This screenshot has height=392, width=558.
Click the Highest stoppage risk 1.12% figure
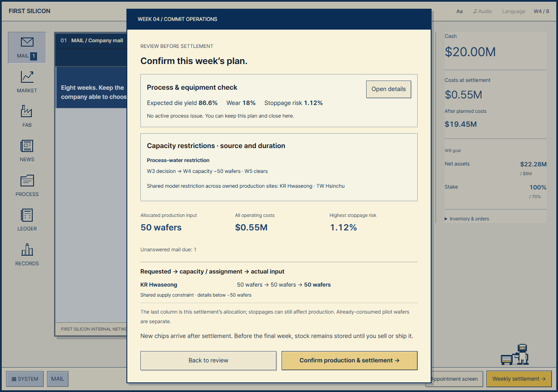pyautogui.click(x=343, y=227)
